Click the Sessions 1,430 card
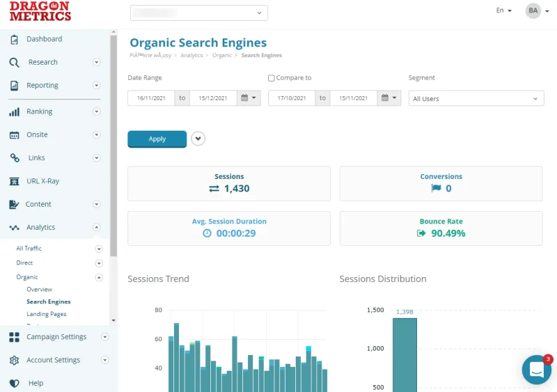 click(x=229, y=184)
